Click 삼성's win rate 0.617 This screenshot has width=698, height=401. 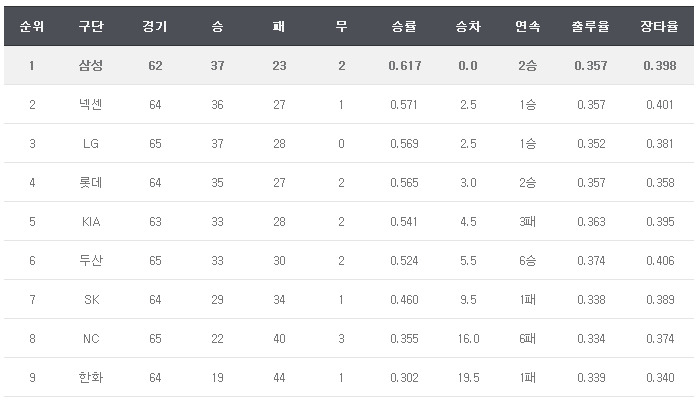coord(405,66)
